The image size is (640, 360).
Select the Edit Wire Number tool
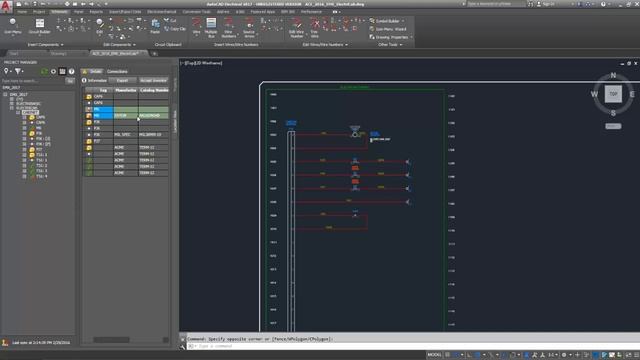point(297,27)
